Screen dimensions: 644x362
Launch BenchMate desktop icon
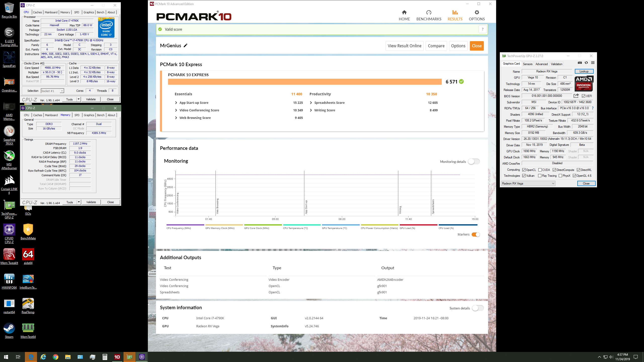[x=28, y=232]
